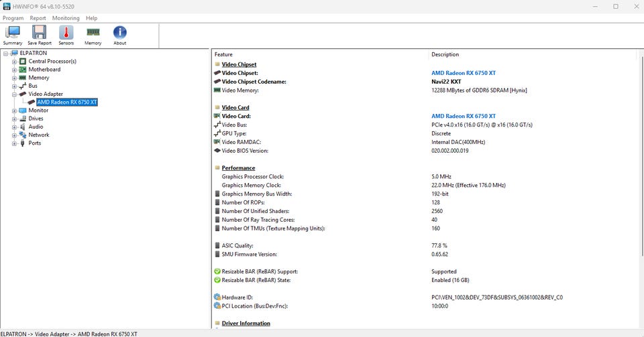Expand the Drives tree node
The image size is (644, 337).
point(14,119)
